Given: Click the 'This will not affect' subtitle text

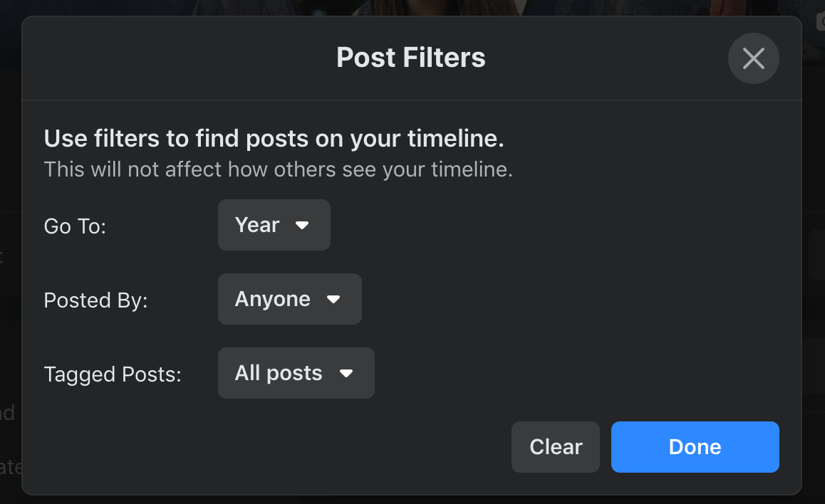Looking at the screenshot, I should click(278, 170).
